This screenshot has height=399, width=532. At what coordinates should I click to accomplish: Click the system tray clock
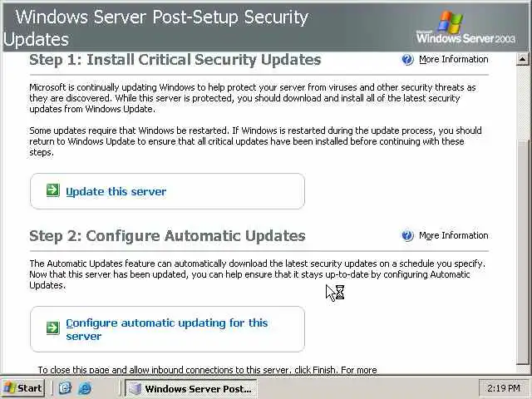coord(505,388)
